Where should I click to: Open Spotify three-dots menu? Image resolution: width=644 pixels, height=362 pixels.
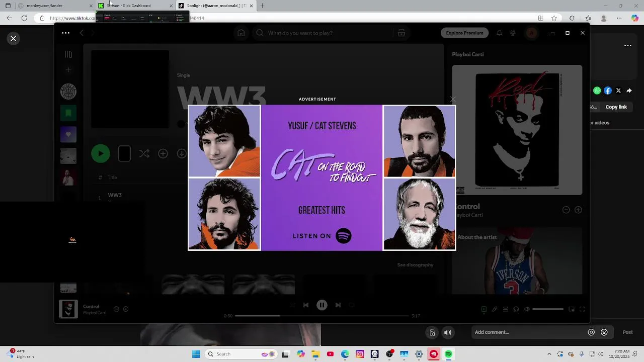66,33
